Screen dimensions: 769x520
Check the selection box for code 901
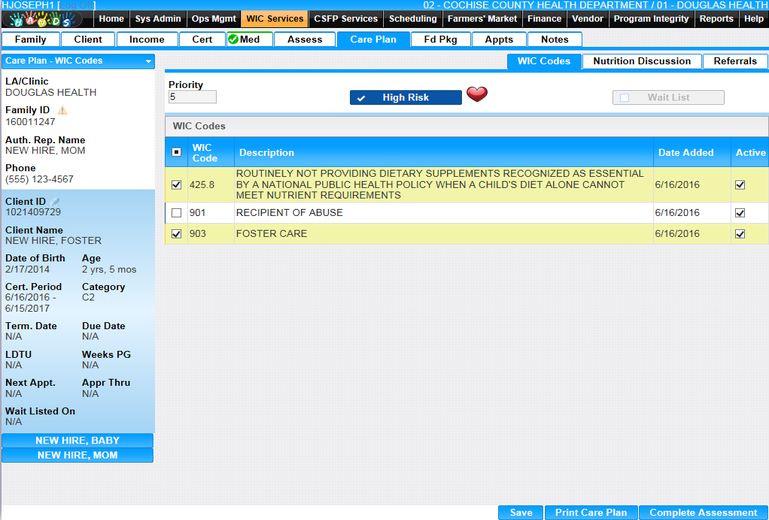click(x=177, y=213)
